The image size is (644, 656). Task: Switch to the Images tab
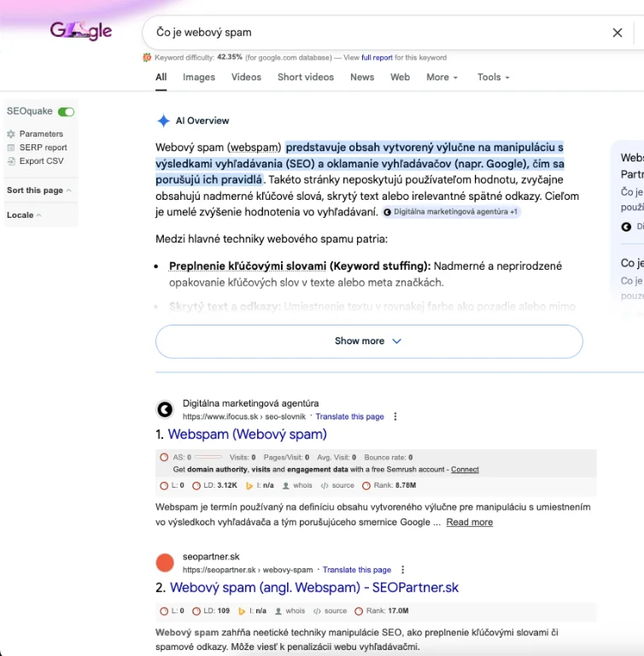click(199, 77)
